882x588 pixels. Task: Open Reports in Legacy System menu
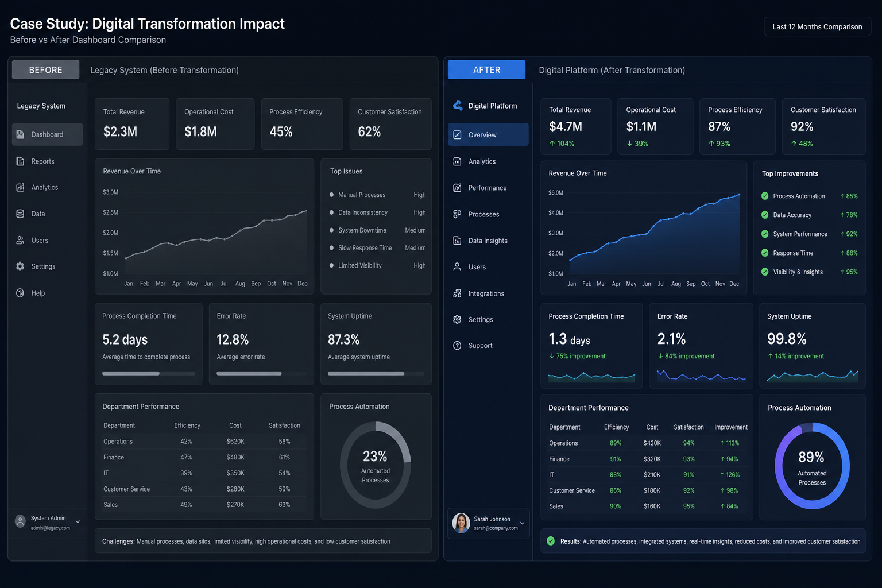pos(47,161)
